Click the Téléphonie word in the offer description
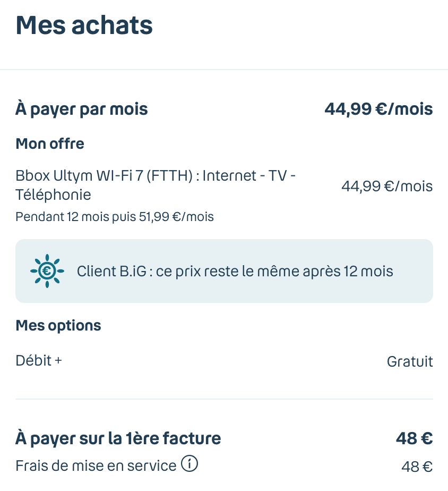 pos(53,194)
